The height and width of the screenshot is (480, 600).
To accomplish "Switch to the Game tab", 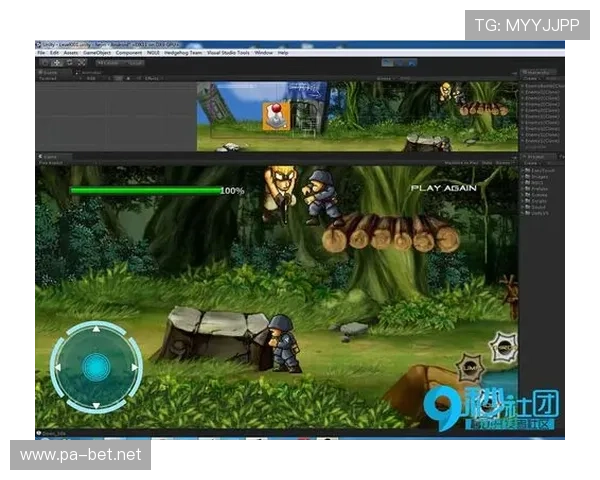I will point(54,157).
